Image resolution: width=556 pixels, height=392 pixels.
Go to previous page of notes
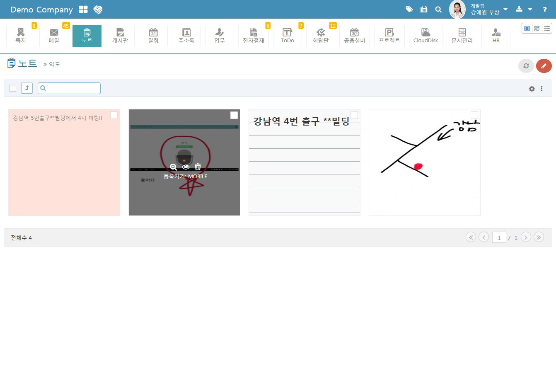483,237
